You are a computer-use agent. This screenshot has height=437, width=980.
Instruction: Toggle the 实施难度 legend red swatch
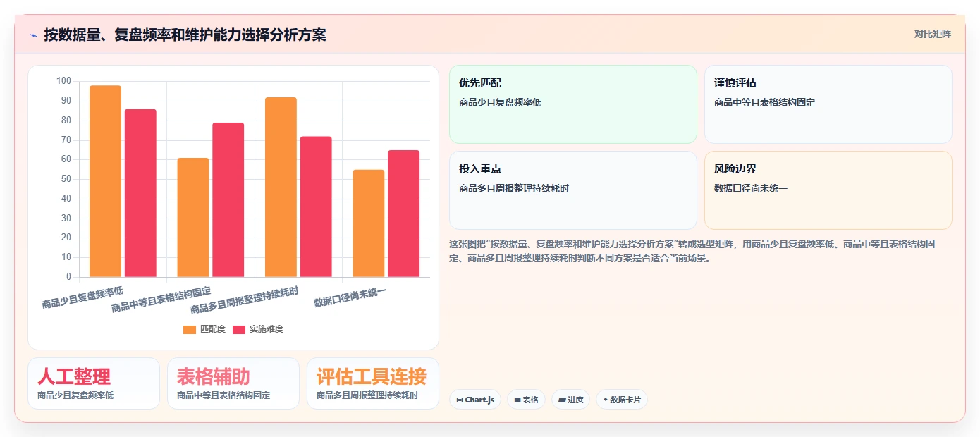(239, 329)
